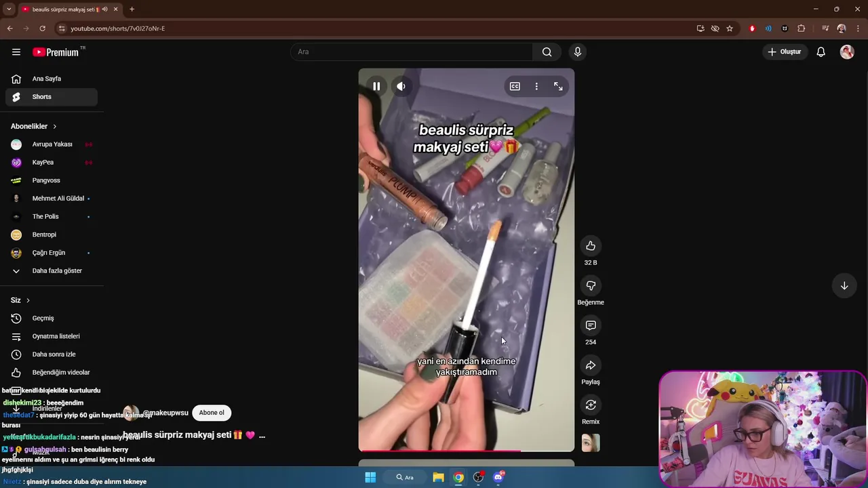868x488 pixels.
Task: Go to the next Short with down arrow
Action: coord(844,286)
